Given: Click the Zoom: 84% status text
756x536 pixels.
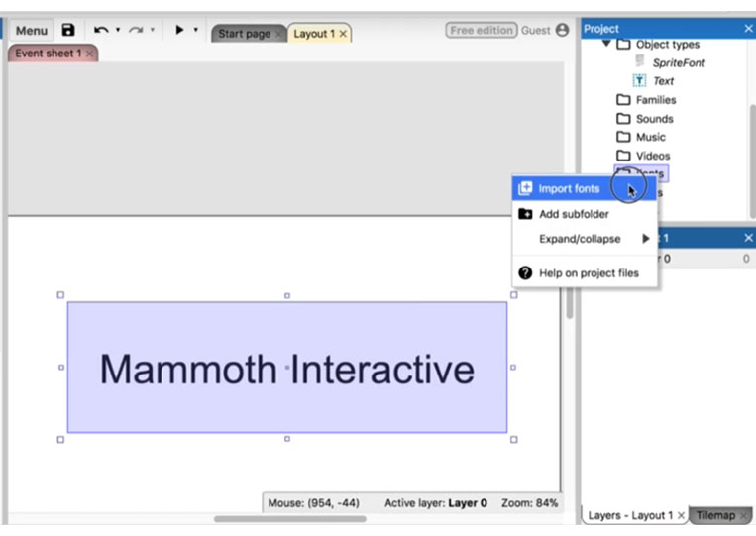Looking at the screenshot, I should click(x=529, y=503).
